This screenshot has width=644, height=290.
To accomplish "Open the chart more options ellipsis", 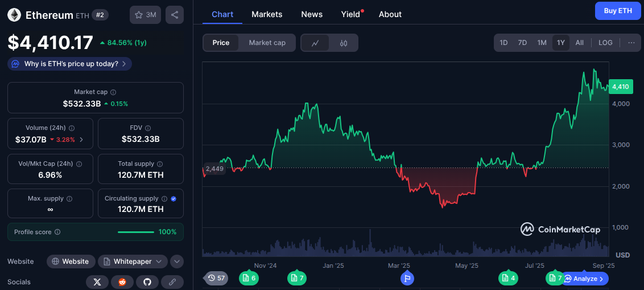I will (631, 43).
